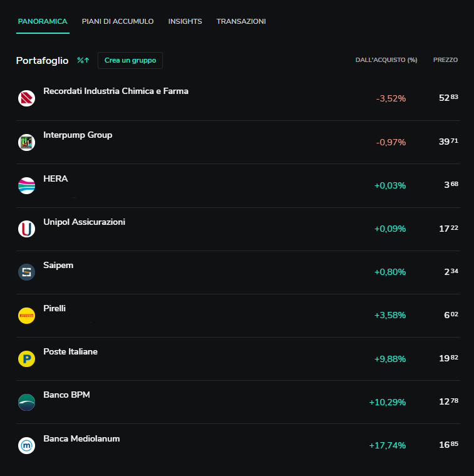
Task: Click the Prezzo column header
Action: pos(445,59)
